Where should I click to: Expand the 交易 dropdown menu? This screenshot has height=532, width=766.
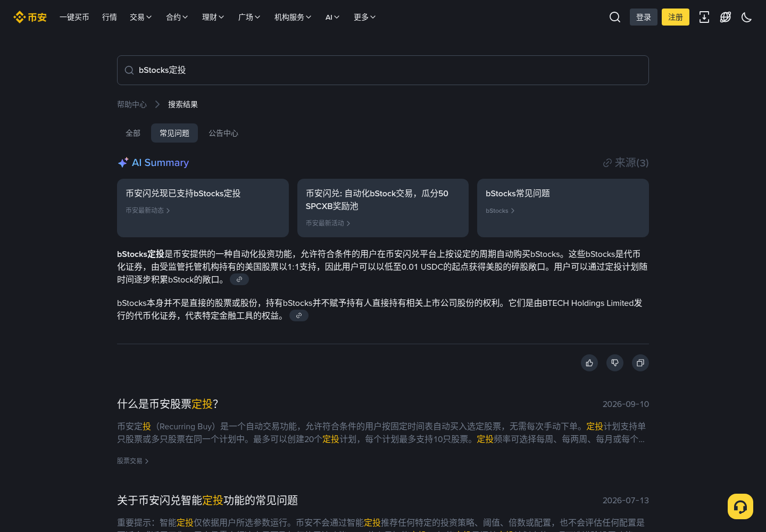pyautogui.click(x=140, y=17)
